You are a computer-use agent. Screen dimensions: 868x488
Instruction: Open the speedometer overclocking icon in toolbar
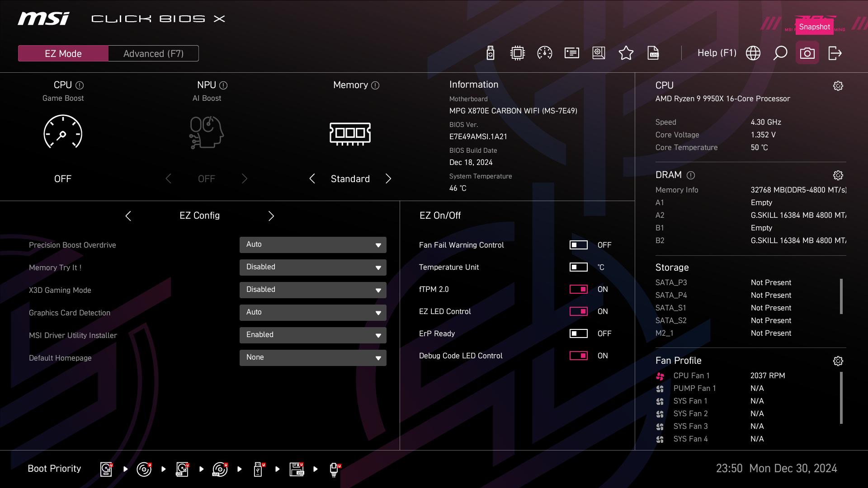(544, 53)
